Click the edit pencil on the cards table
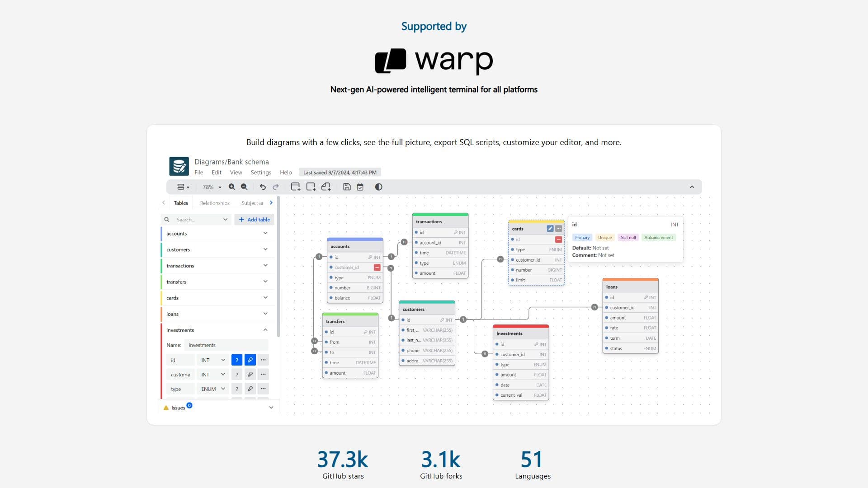 point(550,229)
